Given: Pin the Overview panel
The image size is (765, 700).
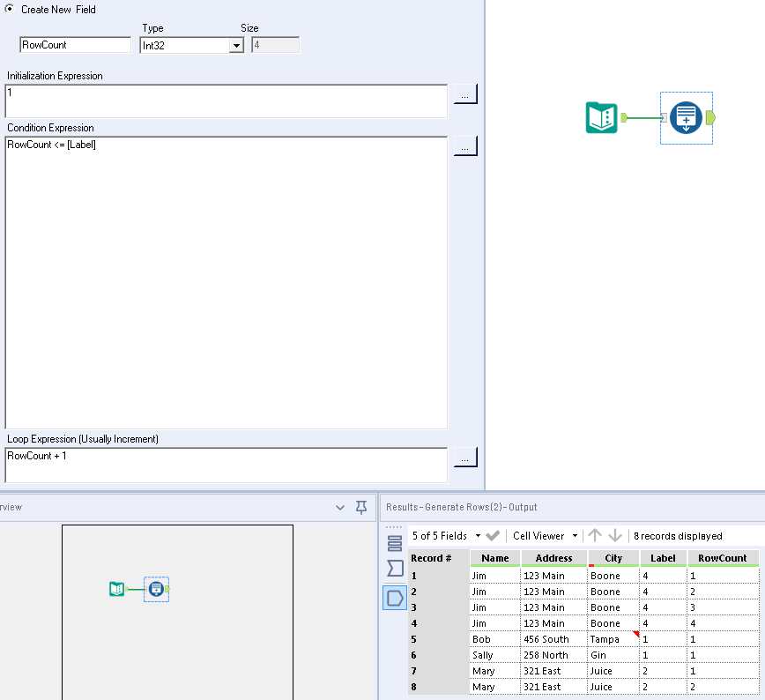Looking at the screenshot, I should [x=360, y=507].
